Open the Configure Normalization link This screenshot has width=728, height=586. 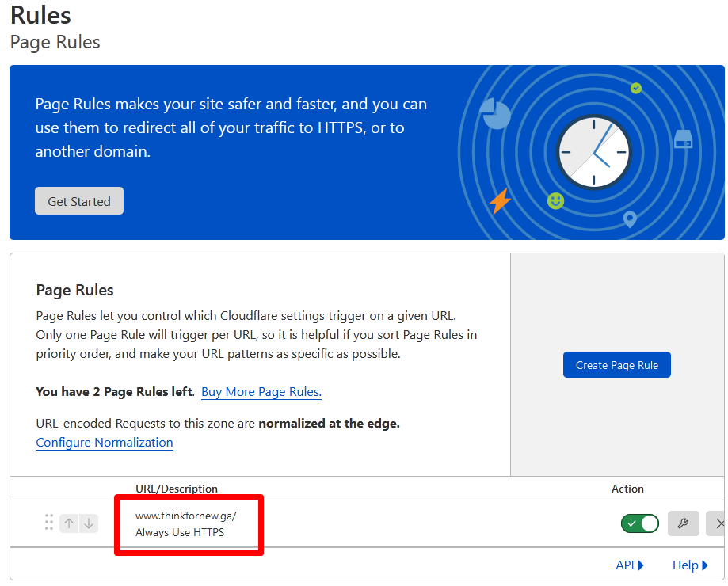pyautogui.click(x=105, y=442)
